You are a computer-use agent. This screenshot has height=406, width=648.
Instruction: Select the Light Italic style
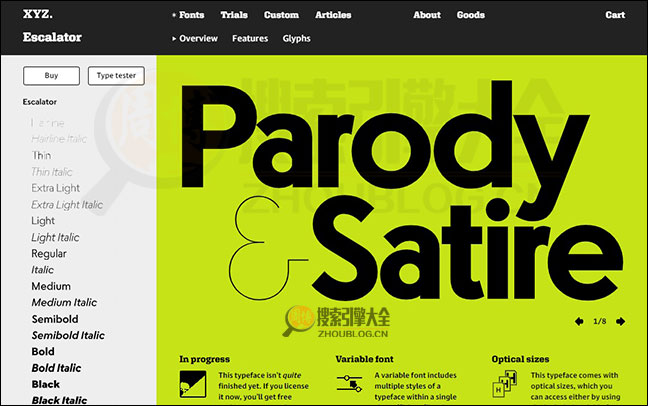55,237
